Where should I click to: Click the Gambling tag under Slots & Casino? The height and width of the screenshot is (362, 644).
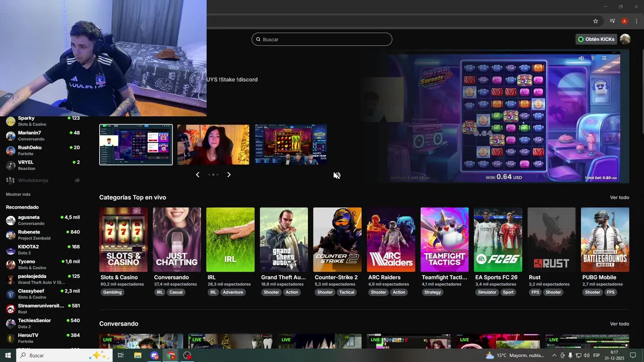tap(113, 292)
